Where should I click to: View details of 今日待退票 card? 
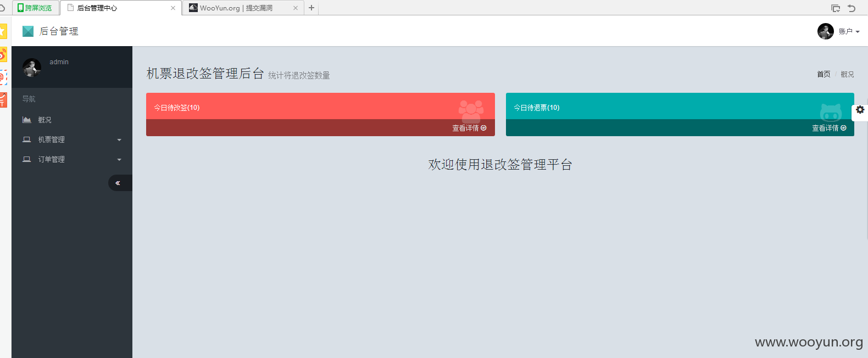coord(829,128)
